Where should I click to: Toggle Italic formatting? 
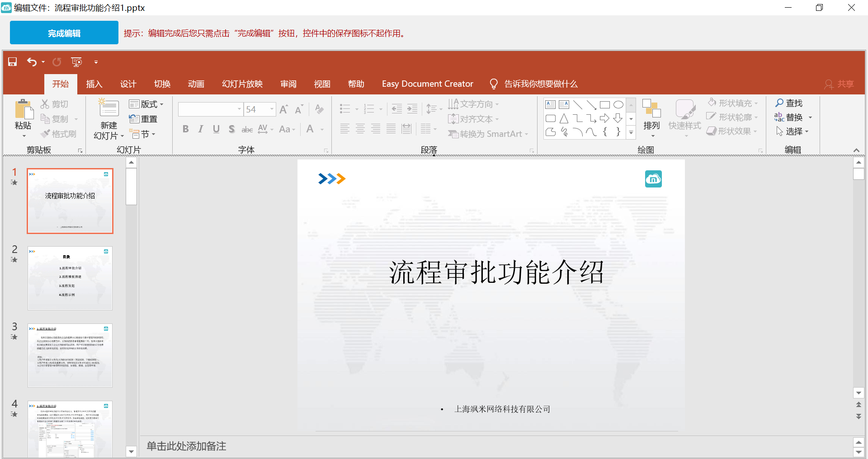(x=201, y=129)
